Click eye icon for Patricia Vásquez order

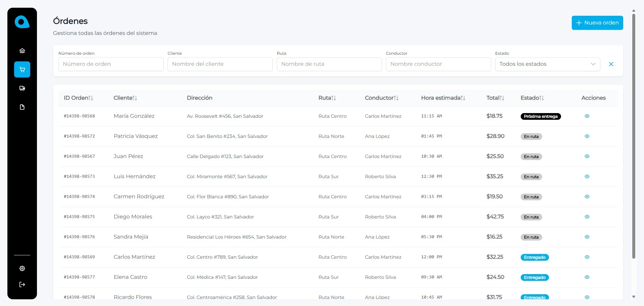(587, 136)
